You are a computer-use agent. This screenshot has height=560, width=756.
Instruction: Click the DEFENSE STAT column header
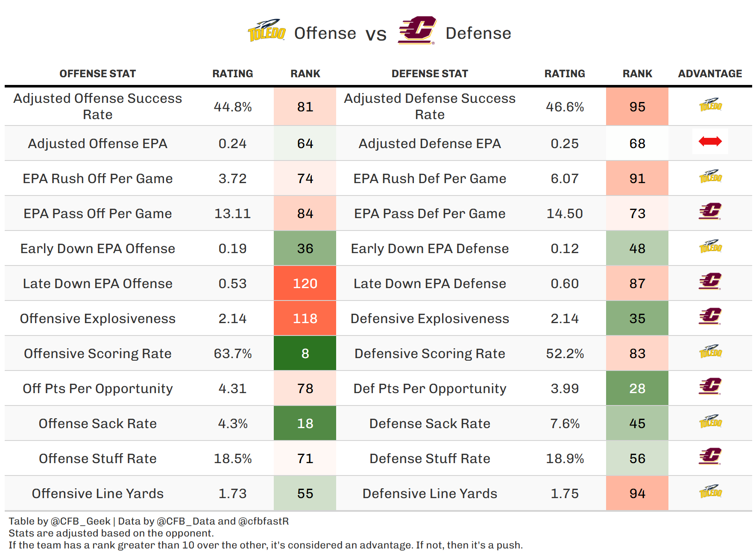click(430, 74)
